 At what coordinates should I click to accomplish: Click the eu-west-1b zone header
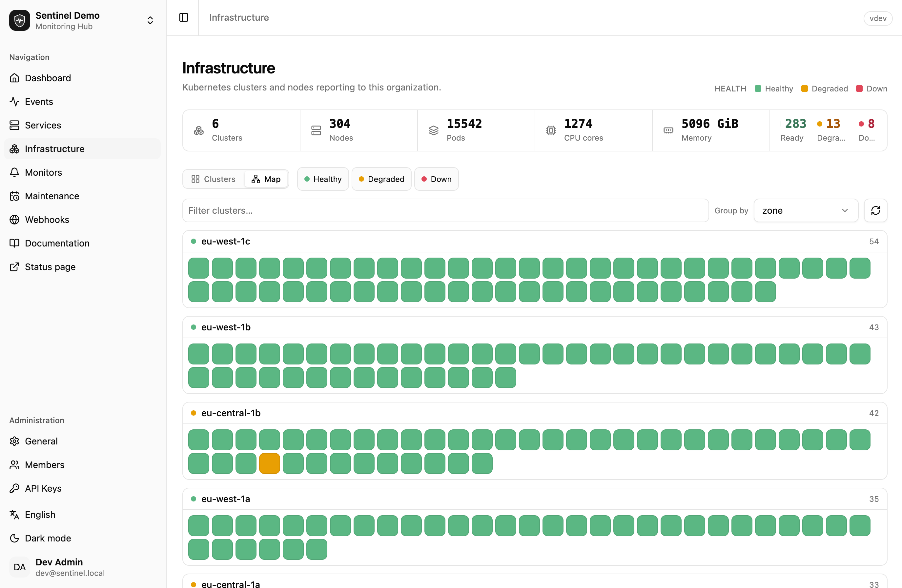click(x=535, y=327)
